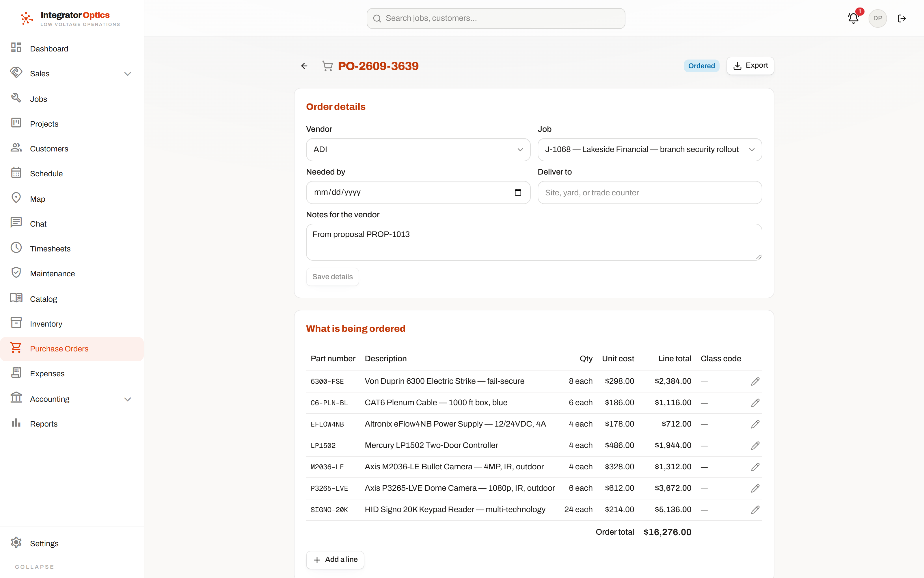Viewport: 924px width, 578px height.
Task: Export the purchase order
Action: 750,66
